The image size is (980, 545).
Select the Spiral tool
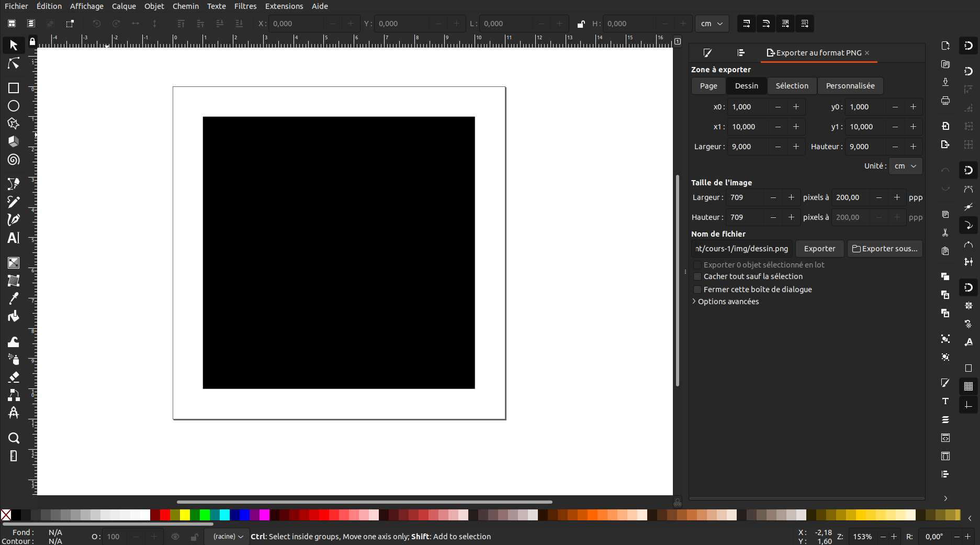14,160
